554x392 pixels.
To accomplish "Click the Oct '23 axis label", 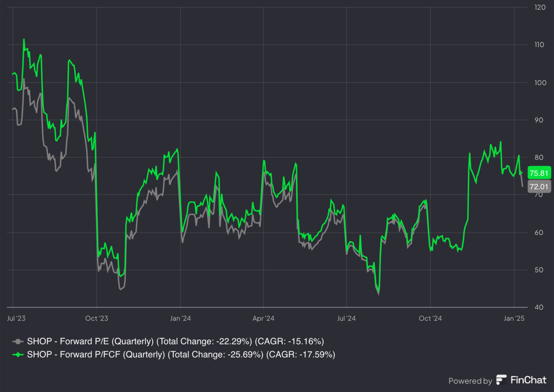I will pos(97,318).
